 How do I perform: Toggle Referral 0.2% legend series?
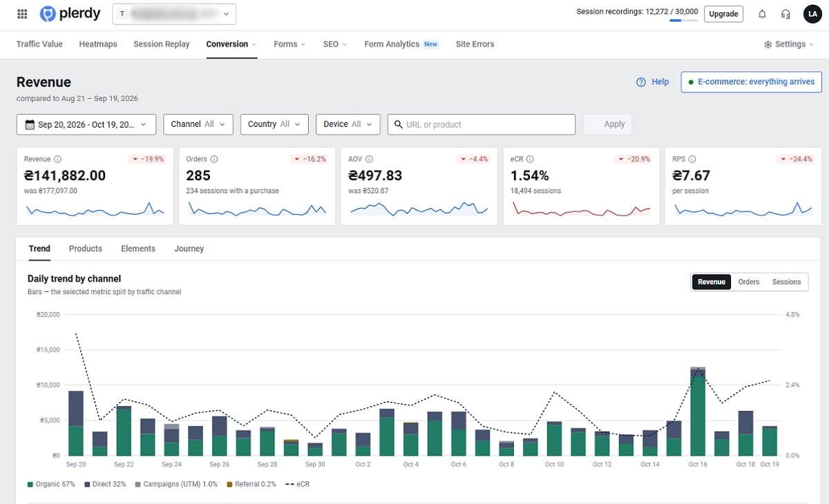251,485
